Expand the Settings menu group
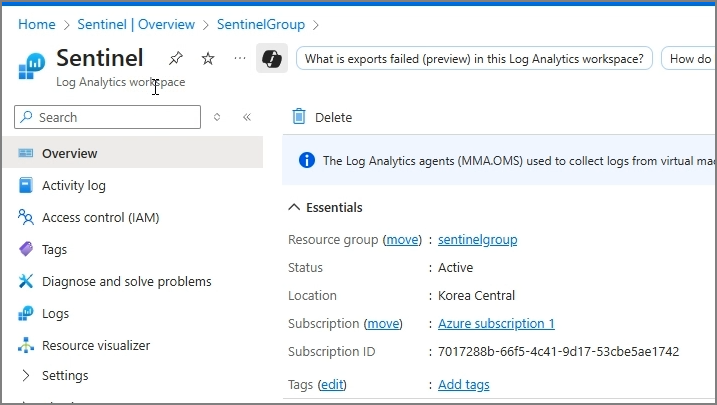This screenshot has width=717, height=405. tap(26, 375)
